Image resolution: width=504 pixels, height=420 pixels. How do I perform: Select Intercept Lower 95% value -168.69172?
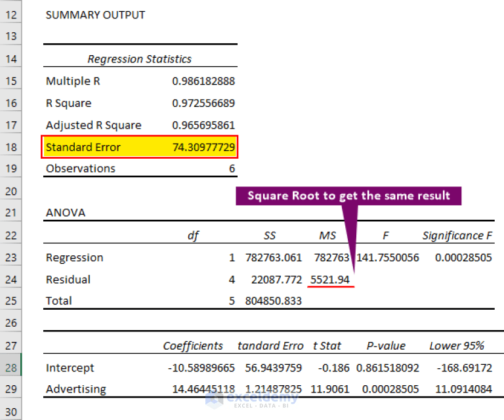[x=465, y=368]
